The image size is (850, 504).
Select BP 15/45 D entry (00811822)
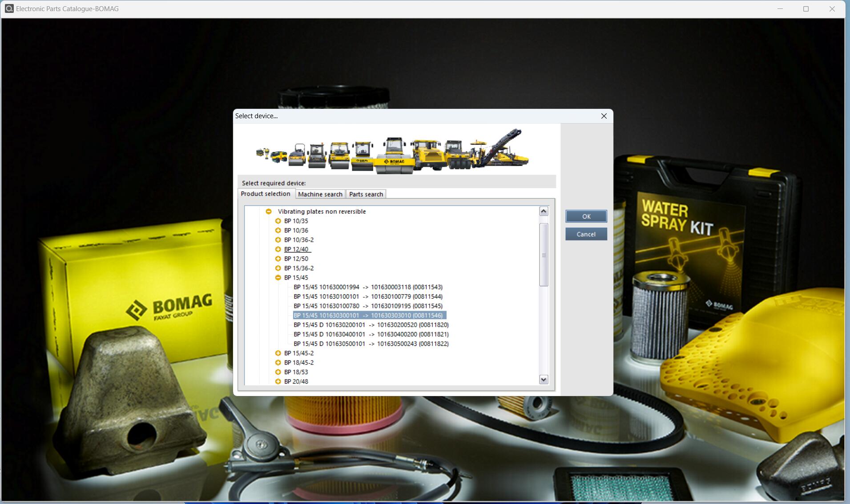point(371,344)
